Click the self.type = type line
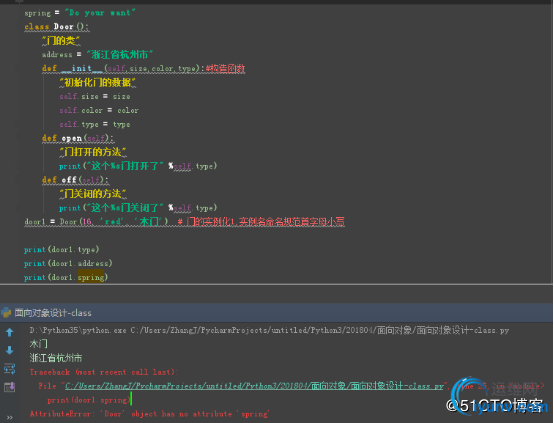 pyautogui.click(x=95, y=124)
